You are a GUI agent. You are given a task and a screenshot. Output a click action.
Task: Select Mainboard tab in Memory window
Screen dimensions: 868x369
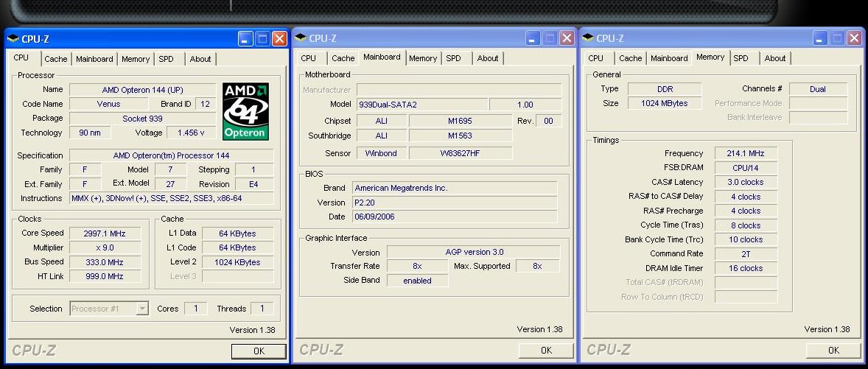669,58
